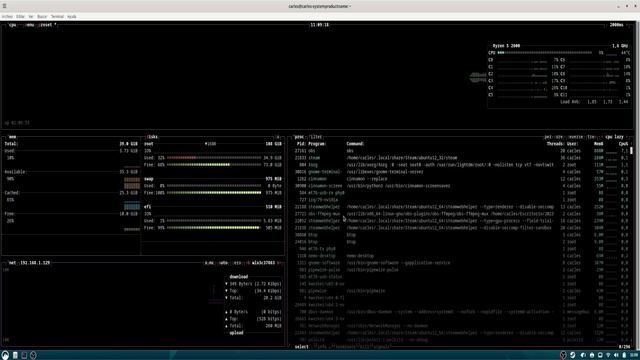
Task: Click the Pid: column header
Action: (x=301, y=144)
